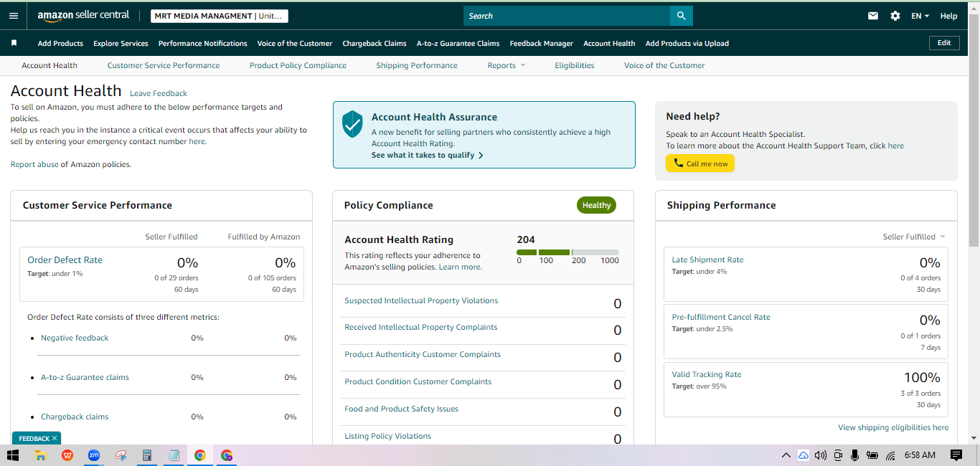980x466 pixels.
Task: Open the Order Defect Rate link
Action: 65,260
